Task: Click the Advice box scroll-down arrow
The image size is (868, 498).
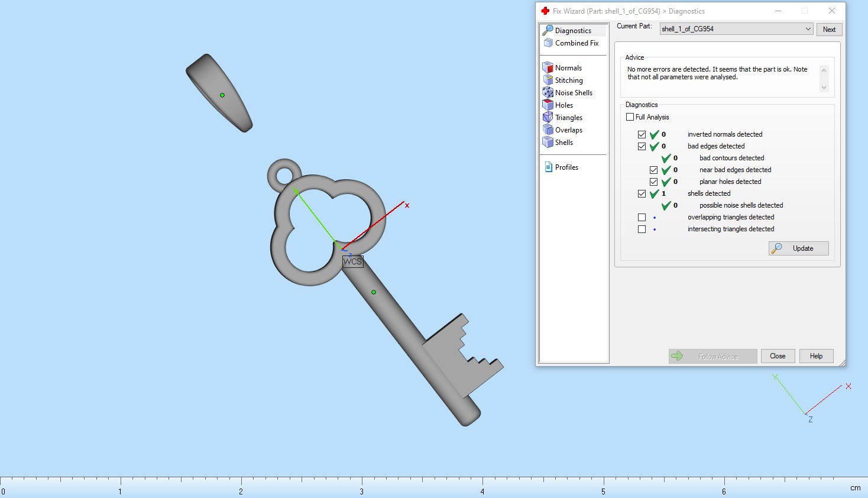Action: (x=824, y=88)
